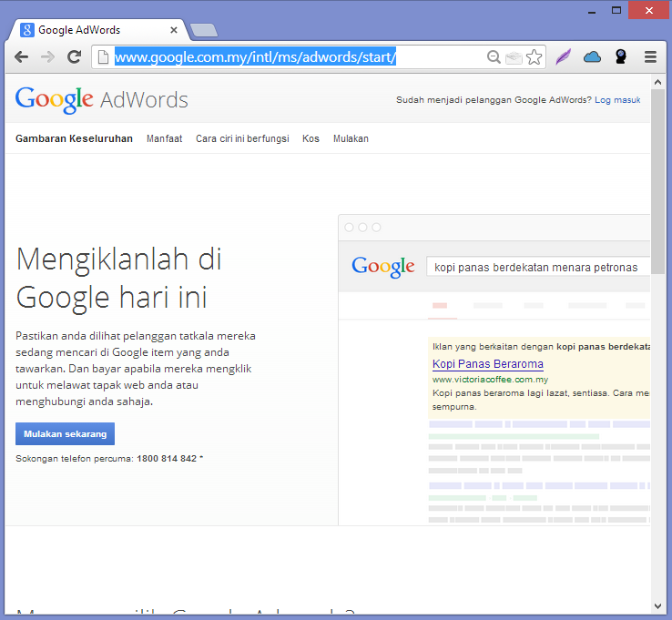Click the Google AdWords logo

(102, 100)
